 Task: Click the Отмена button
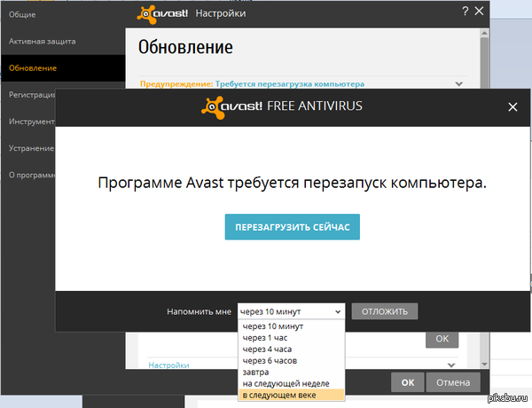pyautogui.click(x=453, y=382)
